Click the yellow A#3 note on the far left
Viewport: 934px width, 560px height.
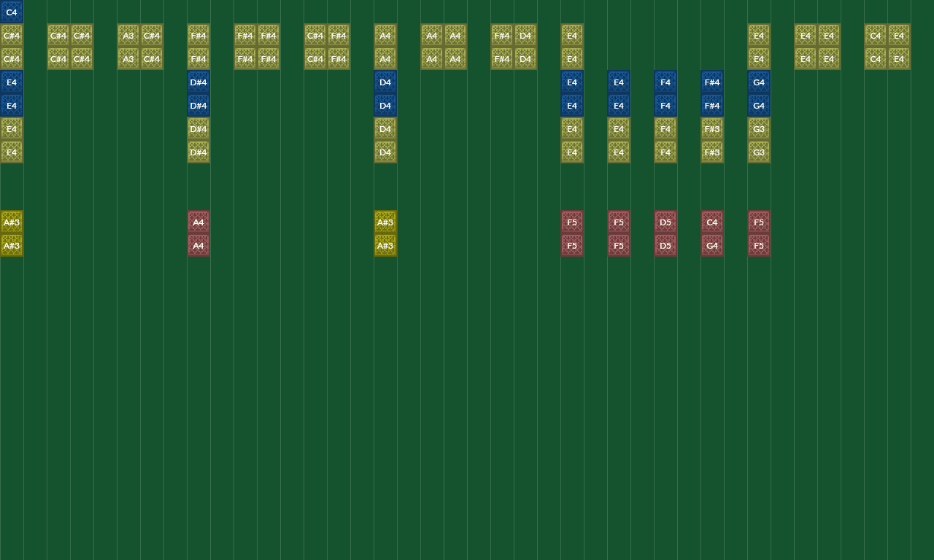[x=11, y=222]
